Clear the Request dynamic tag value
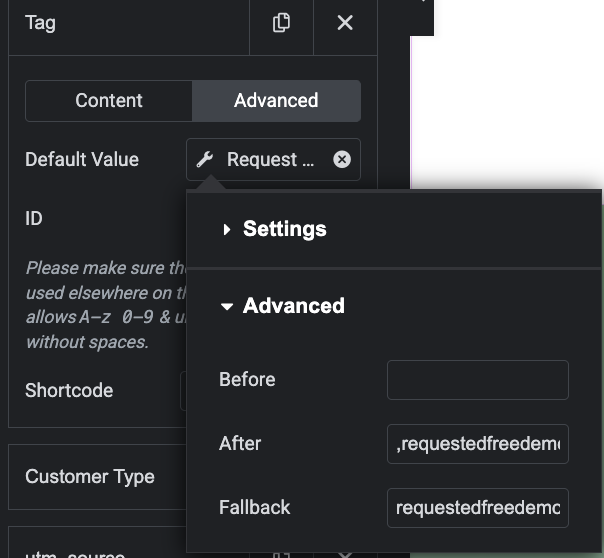Screen dimensions: 604x558 [x=342, y=159]
